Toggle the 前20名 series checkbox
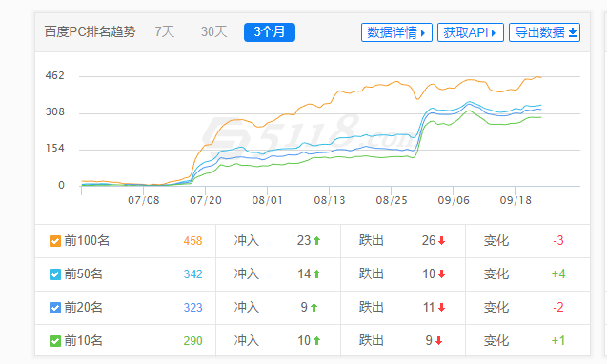This screenshot has width=607, height=364. click(55, 308)
